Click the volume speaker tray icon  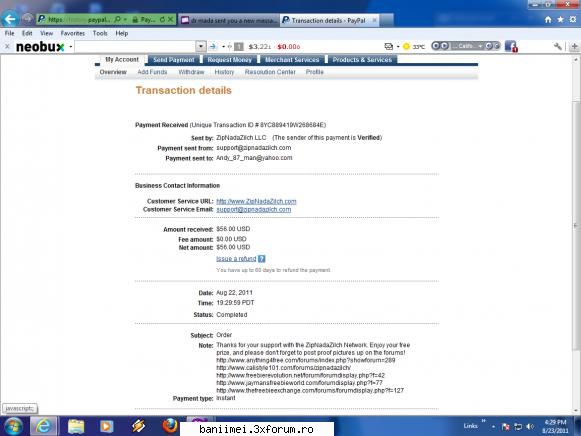click(x=530, y=427)
